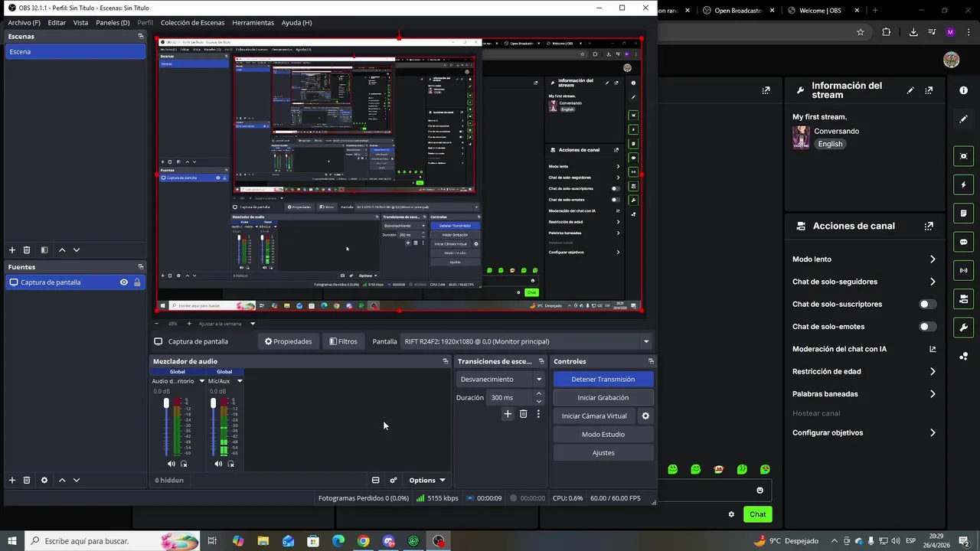Open scene filters icon in Escenas toolbar

coord(44,250)
